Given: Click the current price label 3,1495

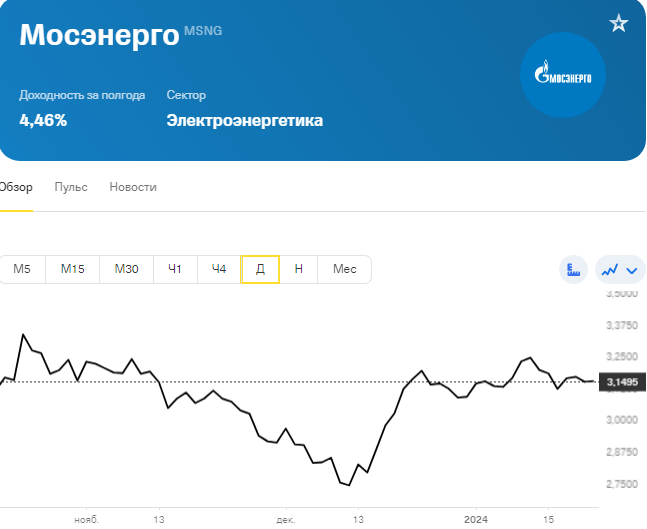Looking at the screenshot, I should click(x=622, y=382).
